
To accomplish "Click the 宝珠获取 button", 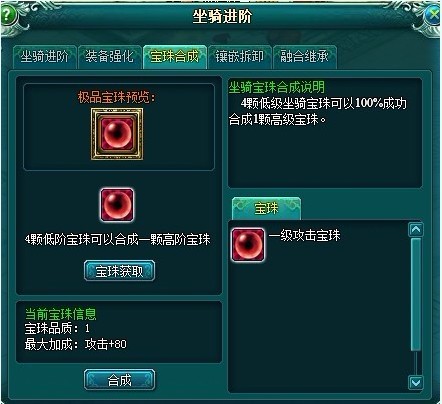I will 119,271.
